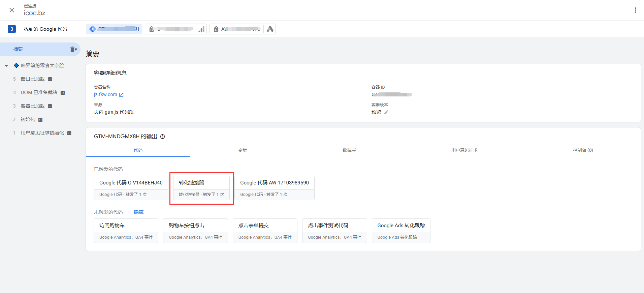The image size is (644, 293).
Task: Open the Google Ads 转化跟踪 tag card
Action: (x=401, y=231)
